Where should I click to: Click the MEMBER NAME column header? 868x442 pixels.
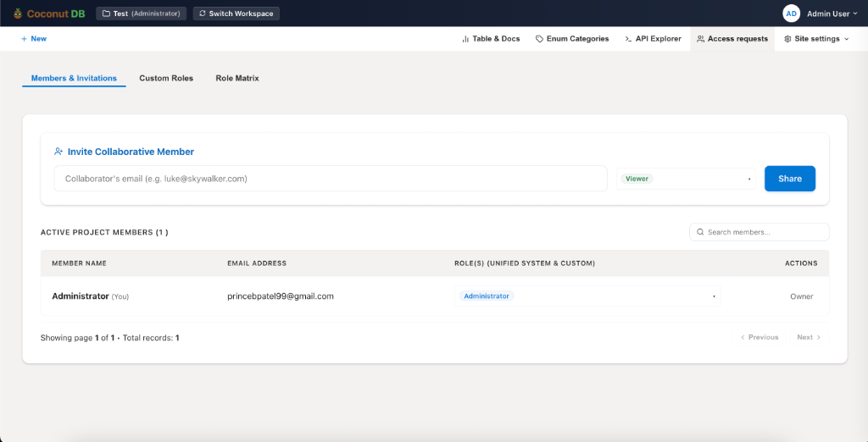coord(79,263)
